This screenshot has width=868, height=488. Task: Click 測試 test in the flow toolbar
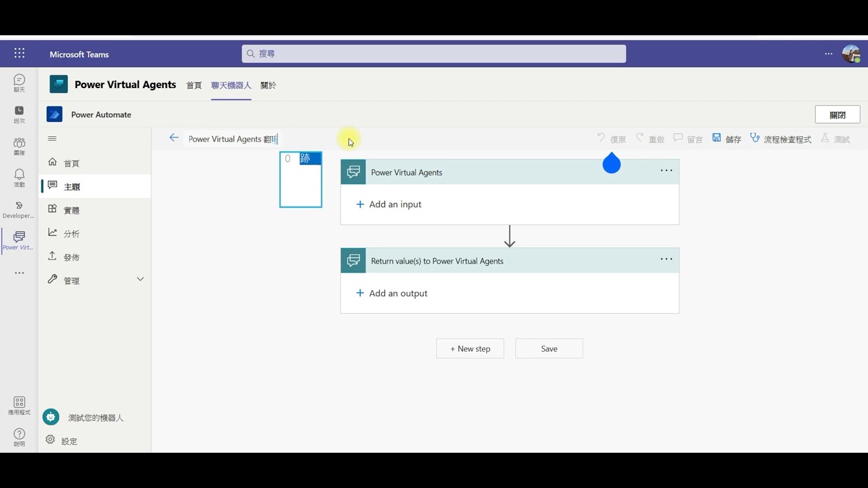[835, 139]
